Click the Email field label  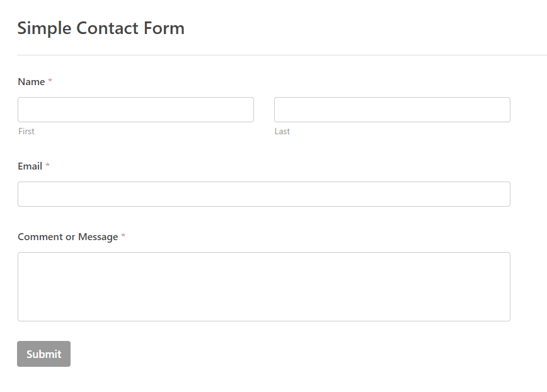[x=31, y=166]
